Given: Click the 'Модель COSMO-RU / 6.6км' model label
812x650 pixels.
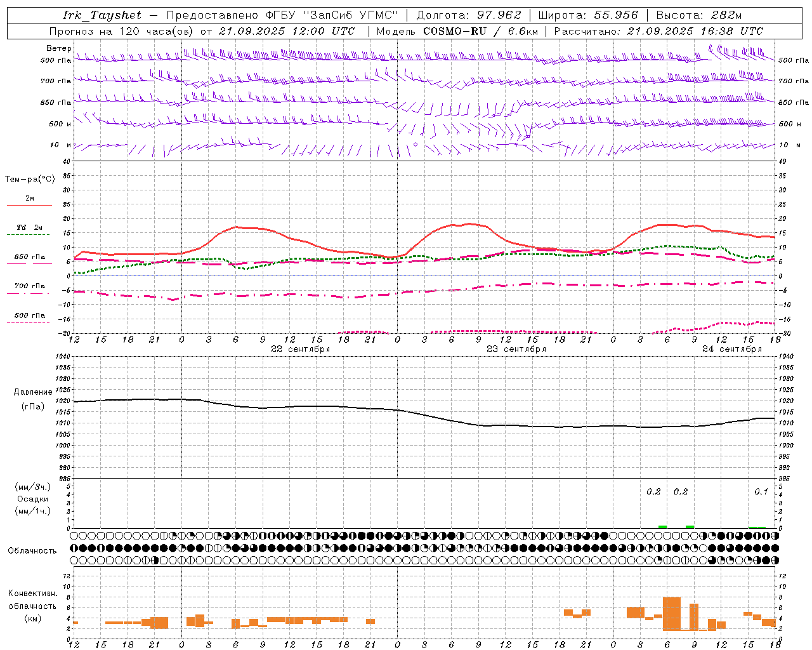Looking at the screenshot, I should [457, 31].
